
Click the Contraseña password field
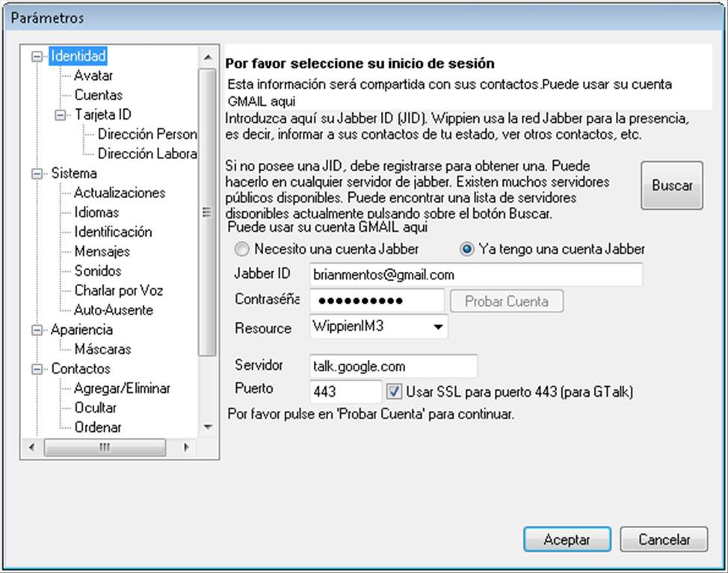click(377, 300)
